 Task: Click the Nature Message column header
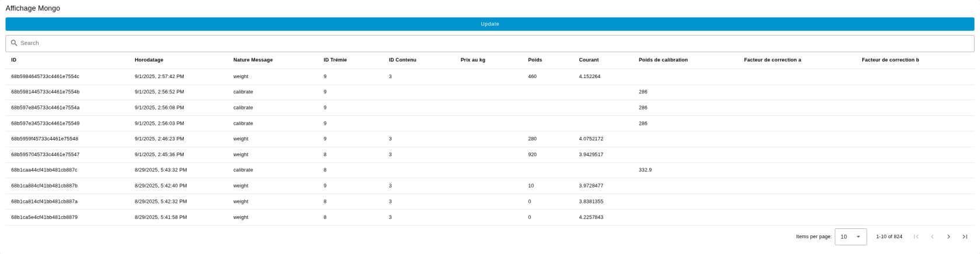253,60
